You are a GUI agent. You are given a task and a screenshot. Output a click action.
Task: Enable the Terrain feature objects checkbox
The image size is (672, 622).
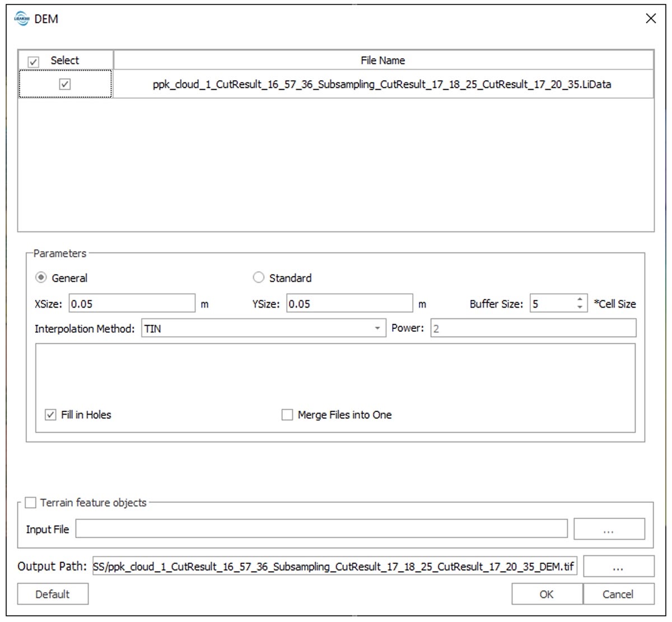click(31, 503)
